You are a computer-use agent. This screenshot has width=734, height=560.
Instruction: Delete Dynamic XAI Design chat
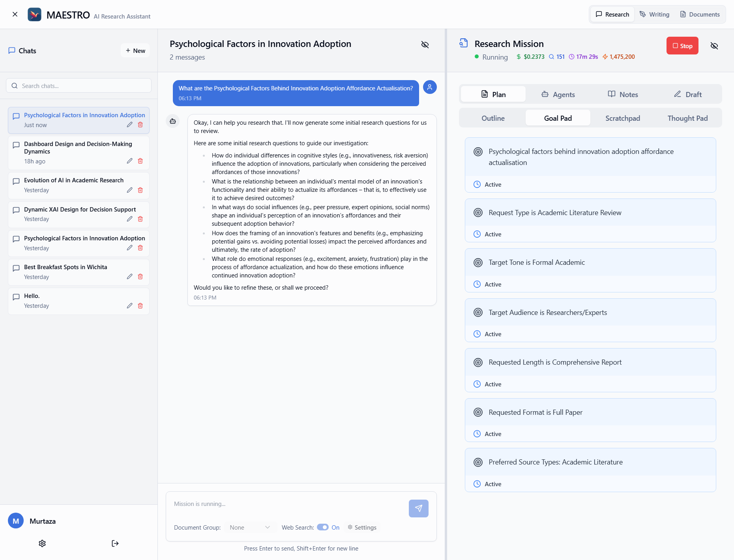140,219
